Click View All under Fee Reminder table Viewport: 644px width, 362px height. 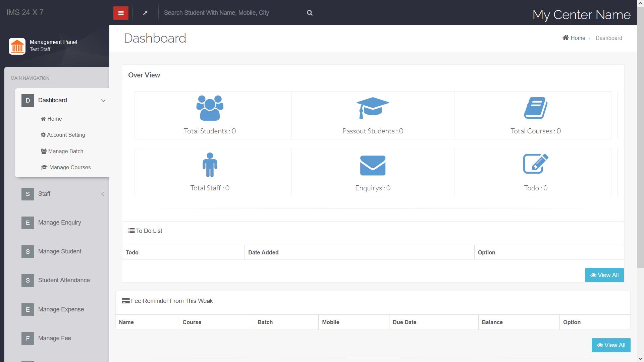point(611,345)
